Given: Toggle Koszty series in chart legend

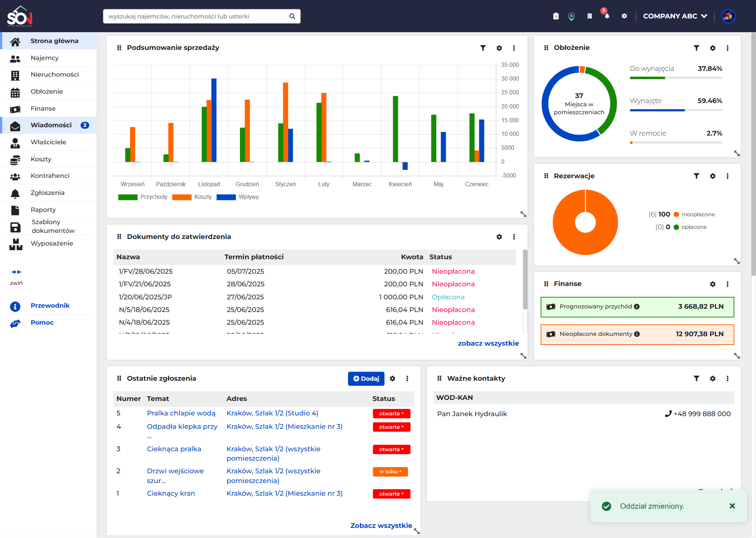Looking at the screenshot, I should pyautogui.click(x=192, y=197).
